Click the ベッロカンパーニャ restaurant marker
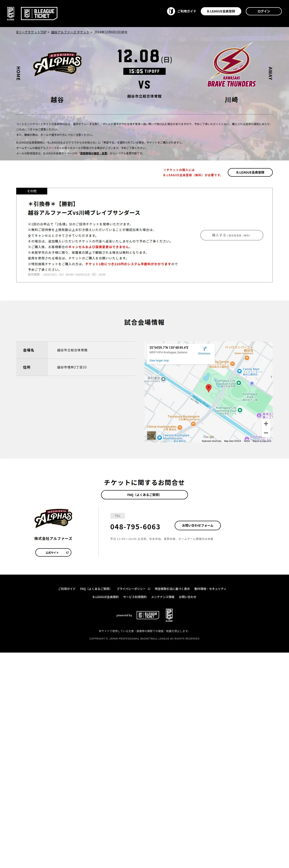 click(x=247, y=358)
